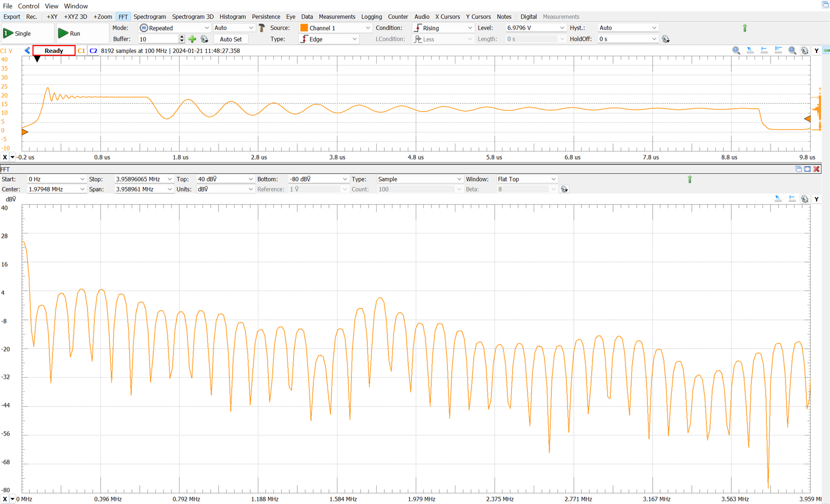Undock the FFT panel
This screenshot has height=504, width=830.
pyautogui.click(x=798, y=169)
